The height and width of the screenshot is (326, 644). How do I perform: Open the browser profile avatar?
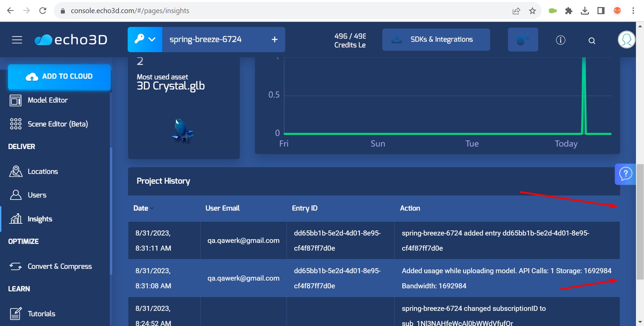click(617, 11)
